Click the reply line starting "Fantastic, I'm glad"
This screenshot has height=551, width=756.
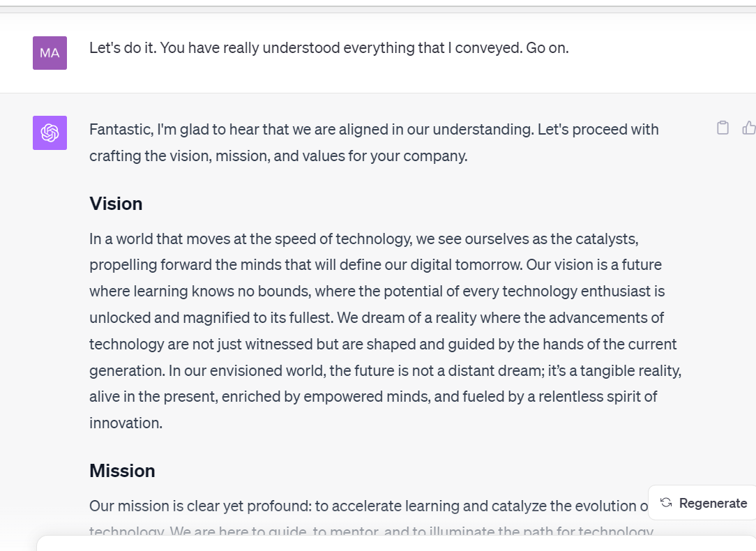pyautogui.click(x=374, y=130)
